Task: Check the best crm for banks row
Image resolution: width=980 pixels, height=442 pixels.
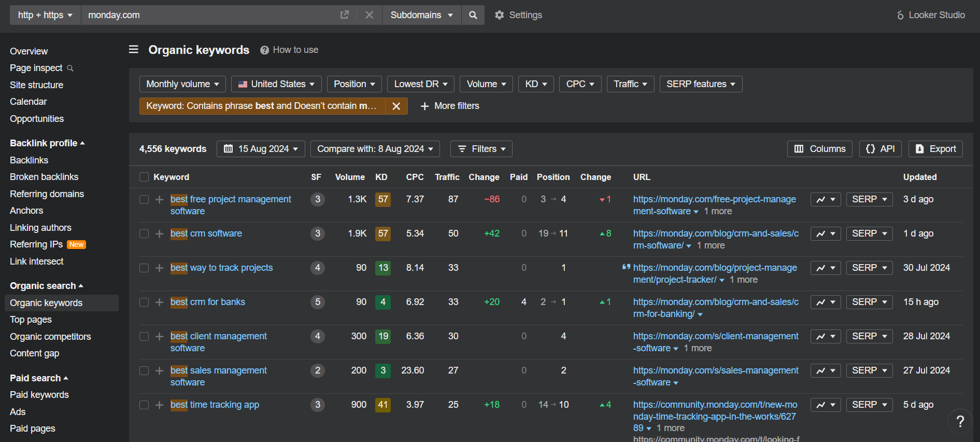Action: [144, 302]
